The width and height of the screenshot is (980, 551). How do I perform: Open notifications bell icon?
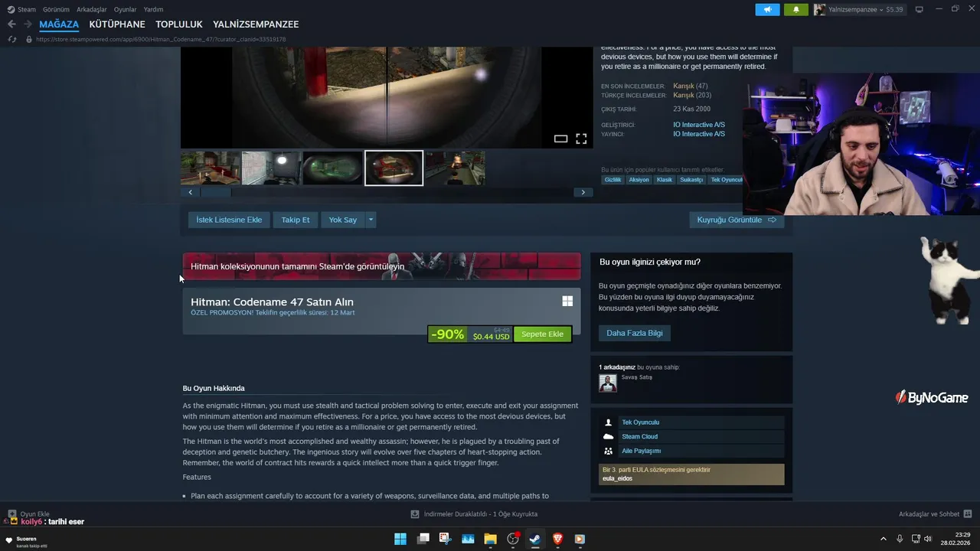(795, 9)
